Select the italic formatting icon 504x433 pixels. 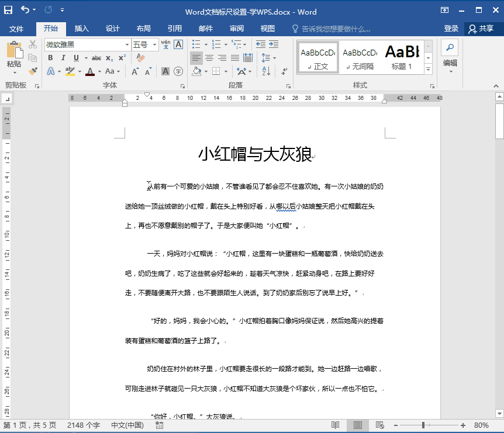click(x=63, y=57)
